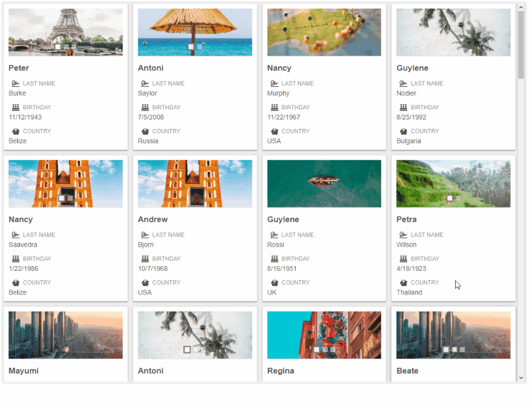Click the last name icon above Nodier
Viewport: 532px width, 405px height.
pyautogui.click(x=403, y=83)
